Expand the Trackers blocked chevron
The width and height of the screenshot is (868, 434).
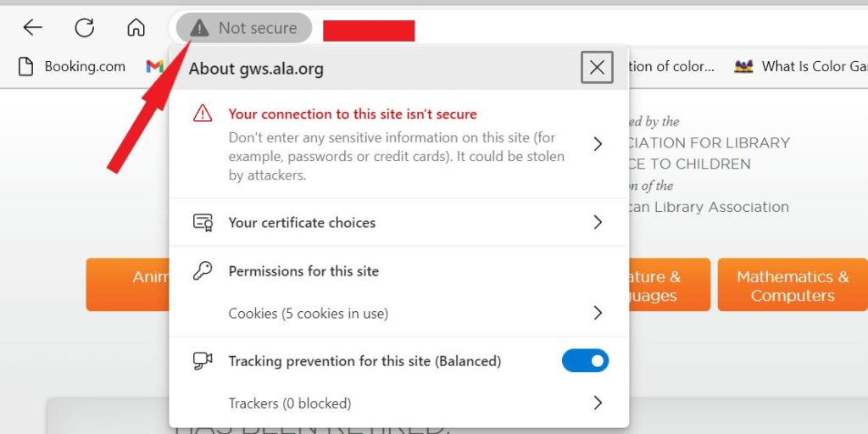coord(598,403)
